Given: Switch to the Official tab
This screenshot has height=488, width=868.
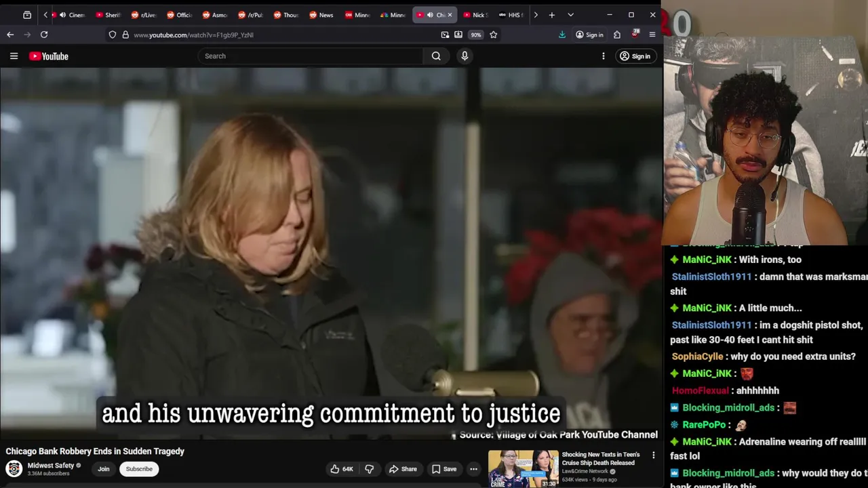Looking at the screenshot, I should pyautogui.click(x=180, y=15).
